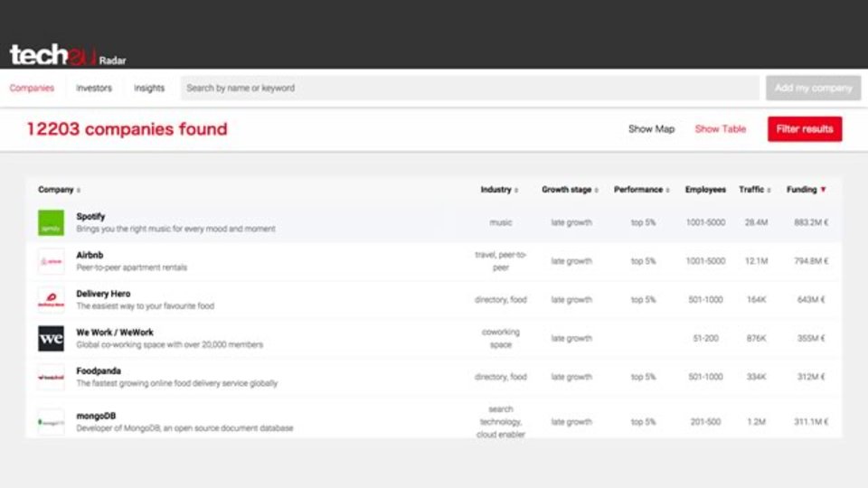Click Foodpanda's description tagline text
Screen dimensions: 868x488
pyautogui.click(x=176, y=383)
